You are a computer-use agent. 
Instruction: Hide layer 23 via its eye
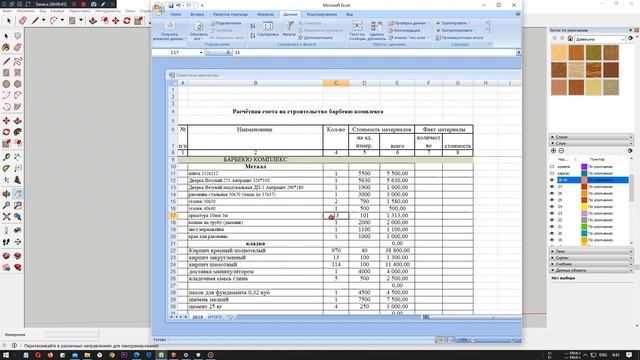pyautogui.click(x=552, y=213)
